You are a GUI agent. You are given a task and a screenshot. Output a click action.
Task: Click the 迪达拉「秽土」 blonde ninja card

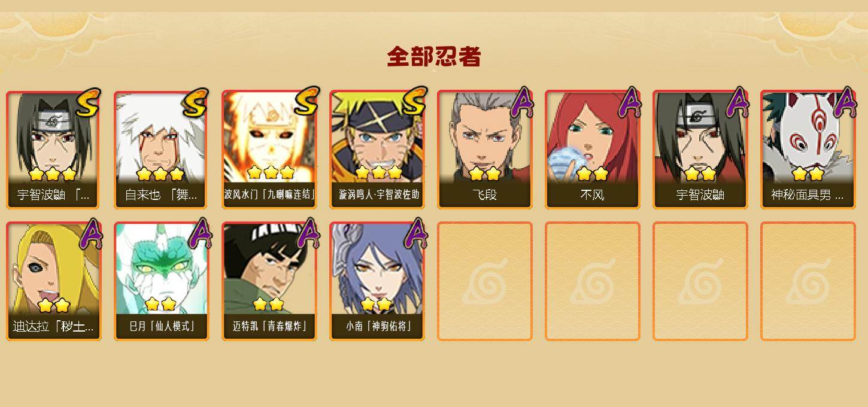click(x=54, y=281)
